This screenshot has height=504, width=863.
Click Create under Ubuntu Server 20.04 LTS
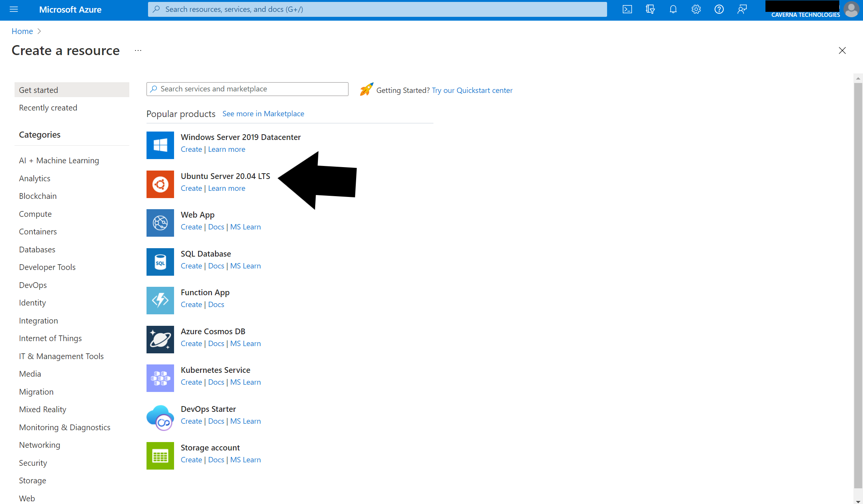coord(191,188)
